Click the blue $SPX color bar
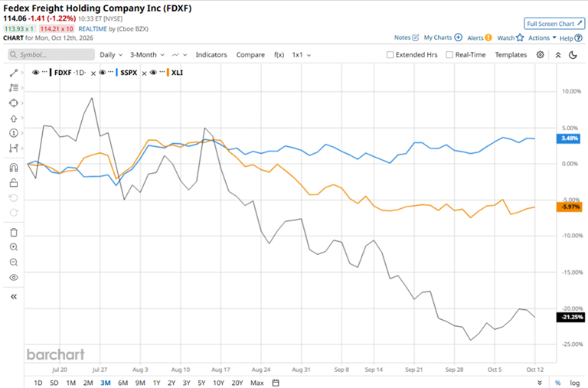Screen dimensions: 588x388 117,73
